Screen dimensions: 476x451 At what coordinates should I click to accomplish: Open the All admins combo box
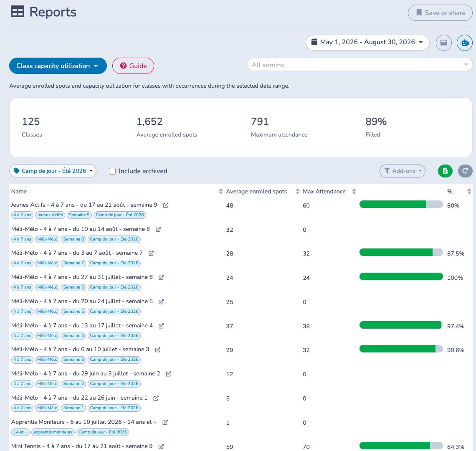tap(360, 65)
